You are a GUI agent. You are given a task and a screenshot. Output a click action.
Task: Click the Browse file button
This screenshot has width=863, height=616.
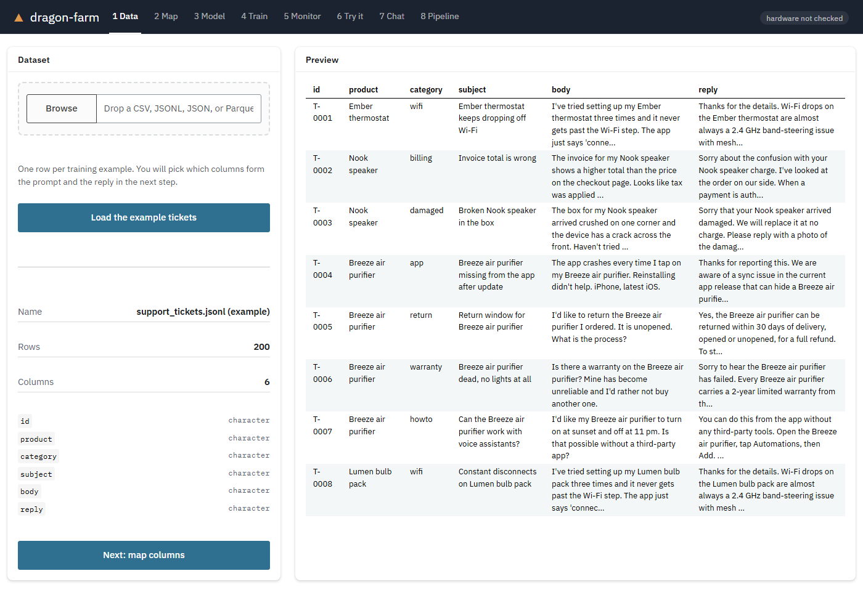click(x=62, y=108)
